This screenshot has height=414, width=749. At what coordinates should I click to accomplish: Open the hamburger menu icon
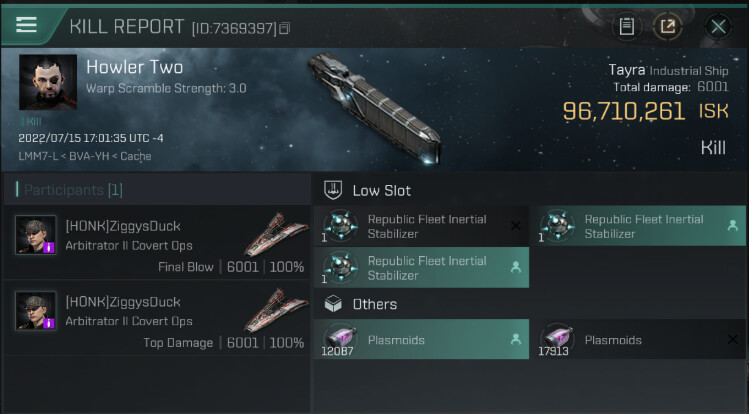[26, 25]
